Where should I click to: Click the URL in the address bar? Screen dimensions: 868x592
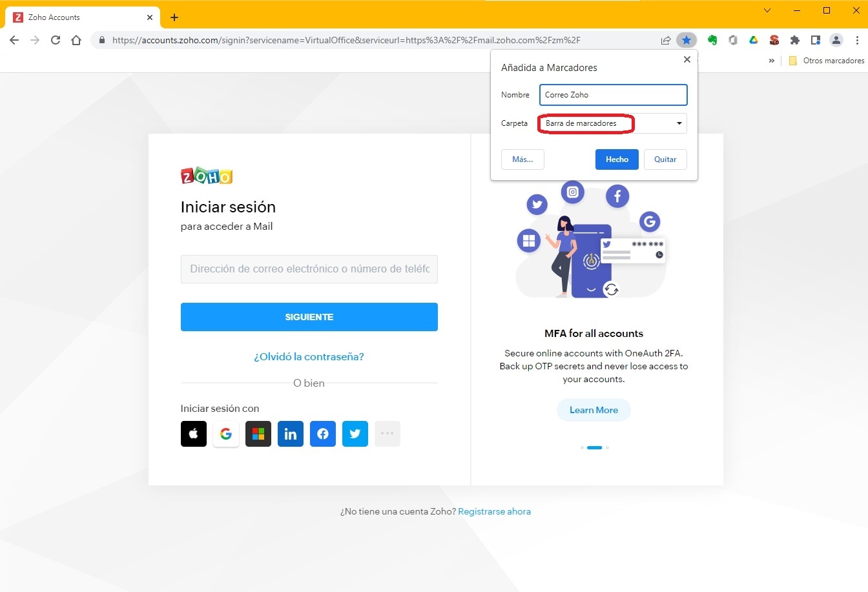pyautogui.click(x=346, y=40)
